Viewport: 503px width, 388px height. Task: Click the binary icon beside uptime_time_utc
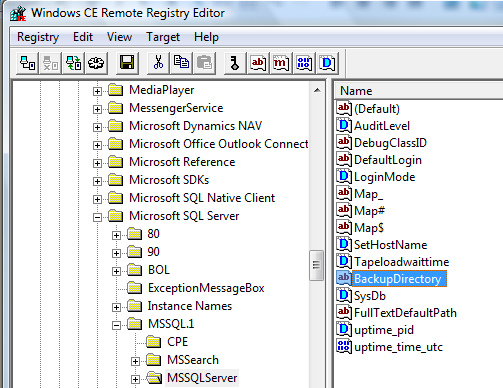pos(344,346)
